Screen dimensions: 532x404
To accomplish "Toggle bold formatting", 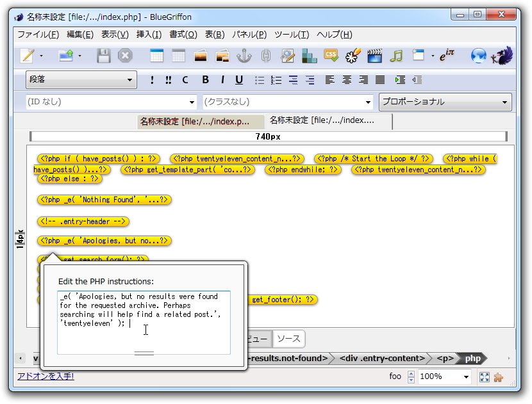I will (x=204, y=79).
